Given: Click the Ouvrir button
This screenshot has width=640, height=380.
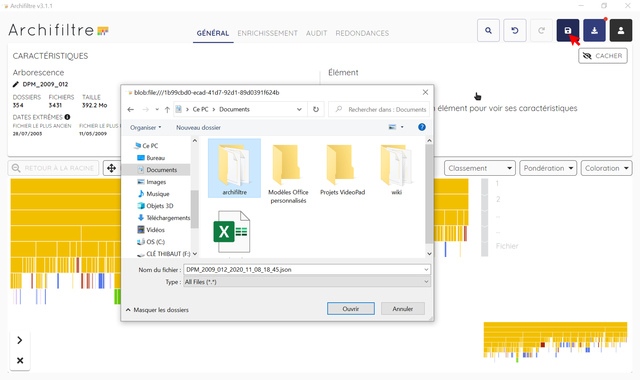Looking at the screenshot, I should pyautogui.click(x=351, y=309).
